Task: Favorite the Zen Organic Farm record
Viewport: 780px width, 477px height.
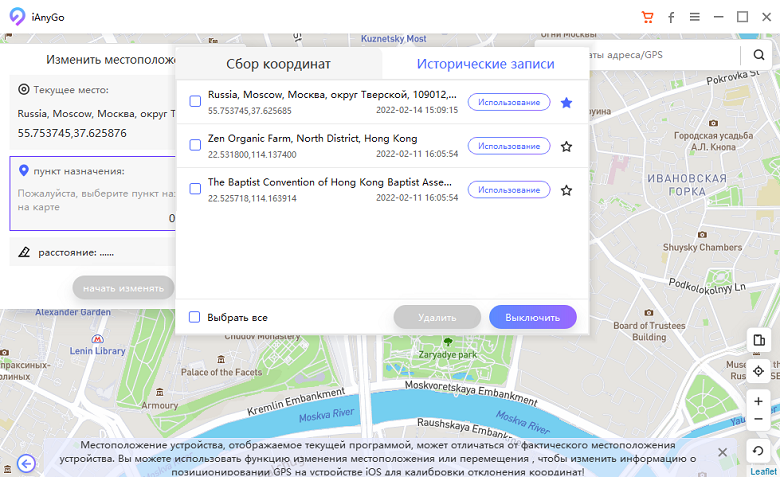Action: [566, 146]
